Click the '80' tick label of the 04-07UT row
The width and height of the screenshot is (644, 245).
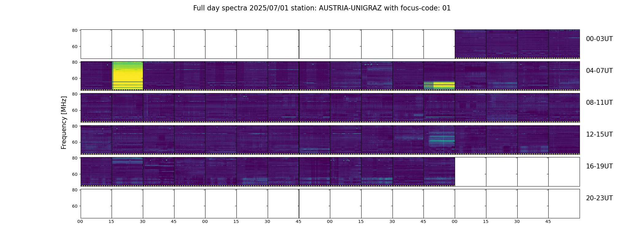pyautogui.click(x=75, y=62)
